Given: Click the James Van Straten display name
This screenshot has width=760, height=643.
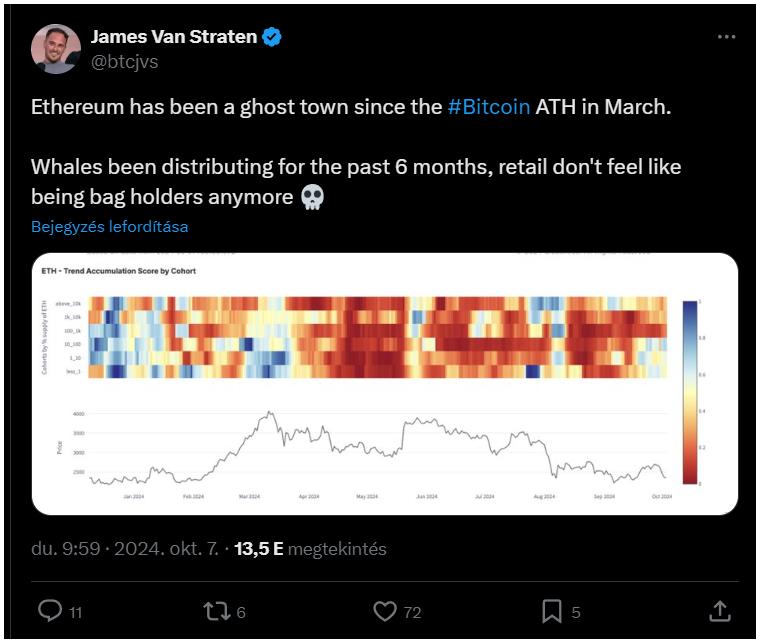Looking at the screenshot, I should [174, 37].
